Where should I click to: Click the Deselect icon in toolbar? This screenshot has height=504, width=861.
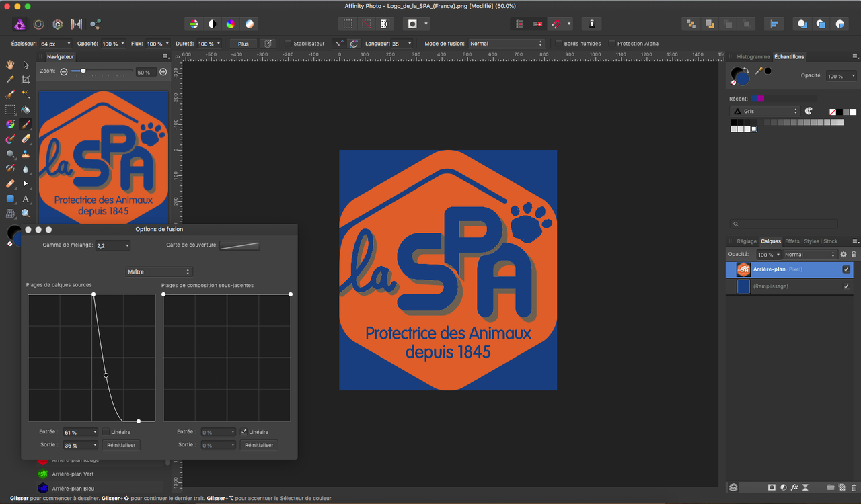(366, 24)
